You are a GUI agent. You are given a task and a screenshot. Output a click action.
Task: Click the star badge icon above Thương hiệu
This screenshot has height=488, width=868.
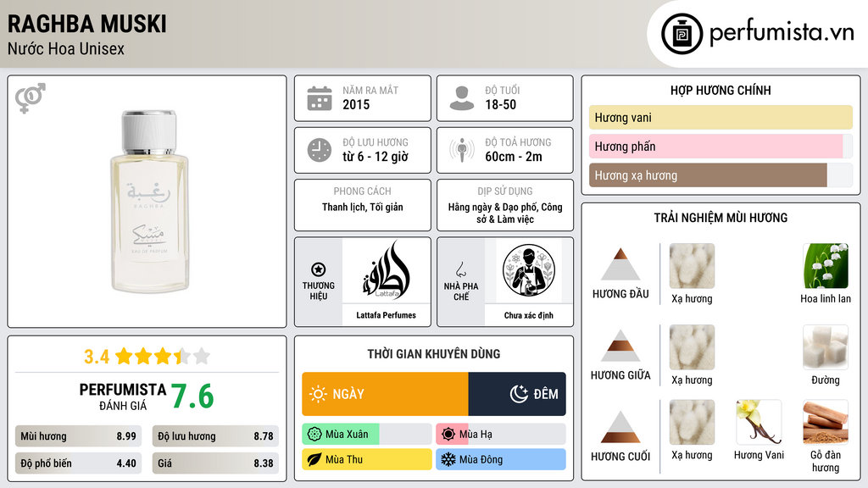coord(319,269)
